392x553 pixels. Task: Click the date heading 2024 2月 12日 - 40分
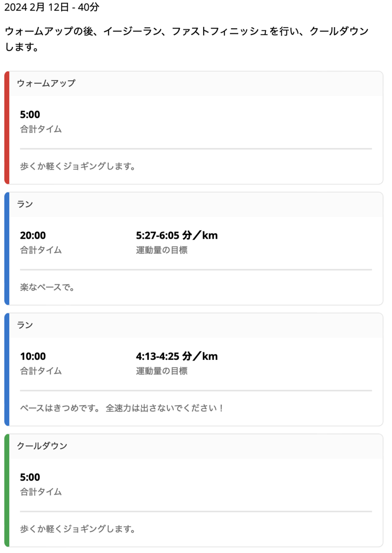coord(52,8)
